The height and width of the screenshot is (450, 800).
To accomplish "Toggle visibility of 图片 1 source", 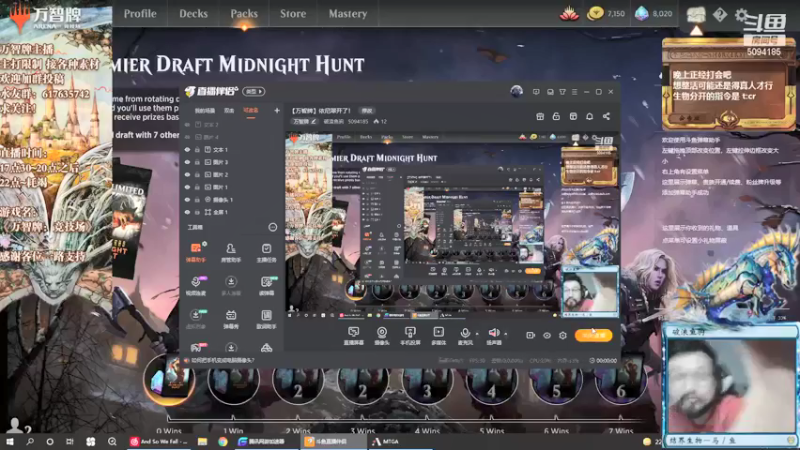I will pyautogui.click(x=187, y=187).
